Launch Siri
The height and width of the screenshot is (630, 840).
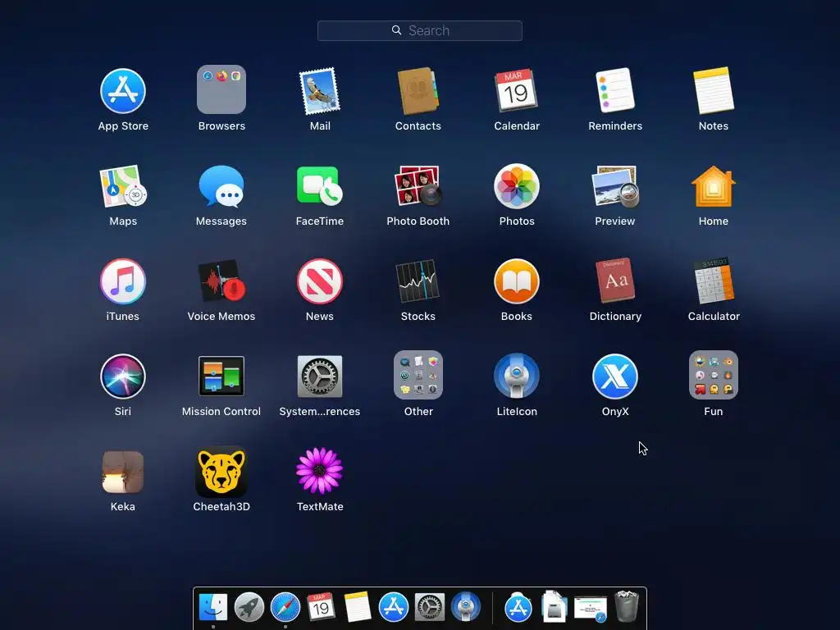[x=123, y=376]
